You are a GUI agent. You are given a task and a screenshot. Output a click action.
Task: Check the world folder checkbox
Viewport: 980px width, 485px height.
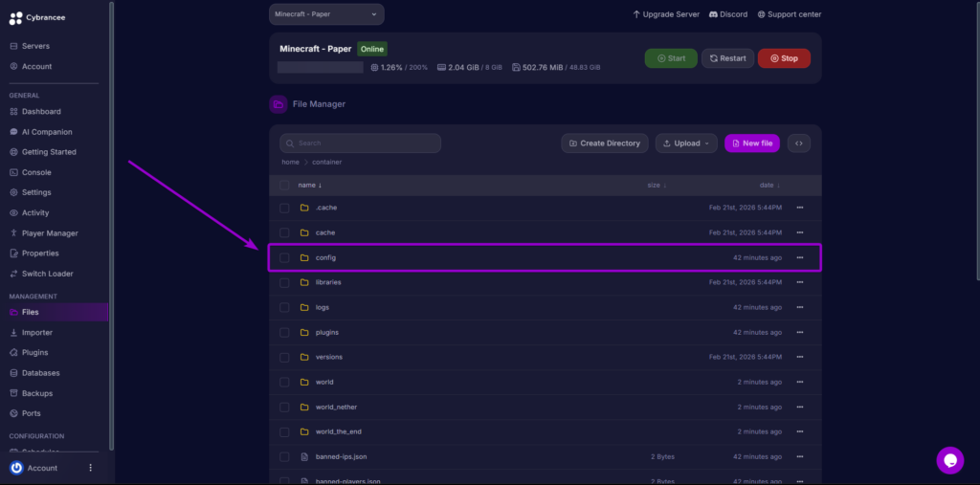pyautogui.click(x=284, y=382)
